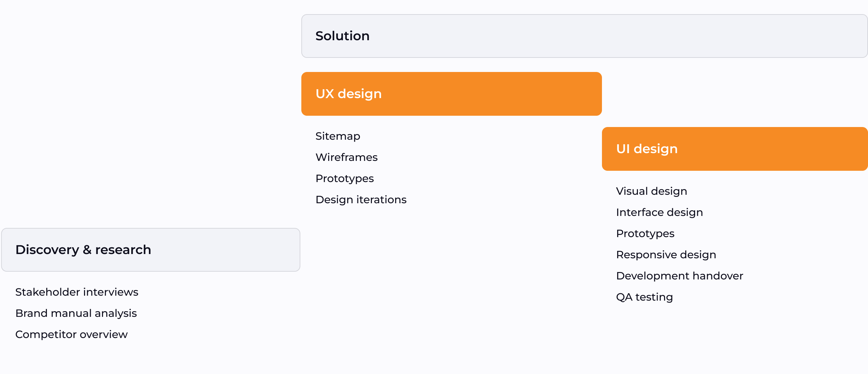868x374 pixels.
Task: Choose the Responsive design item
Action: [666, 255]
